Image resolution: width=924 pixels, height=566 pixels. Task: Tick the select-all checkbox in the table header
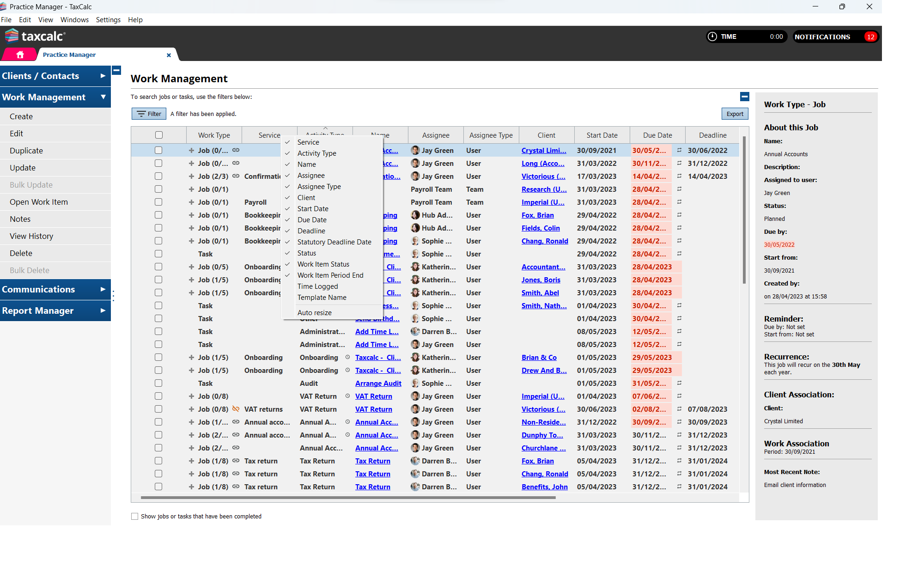tap(159, 135)
